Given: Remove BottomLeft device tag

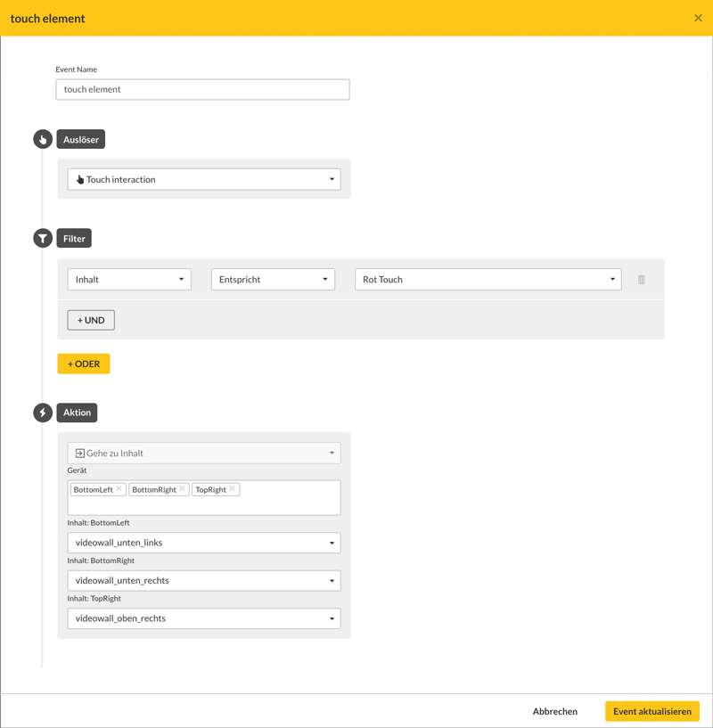Looking at the screenshot, I should tap(119, 488).
